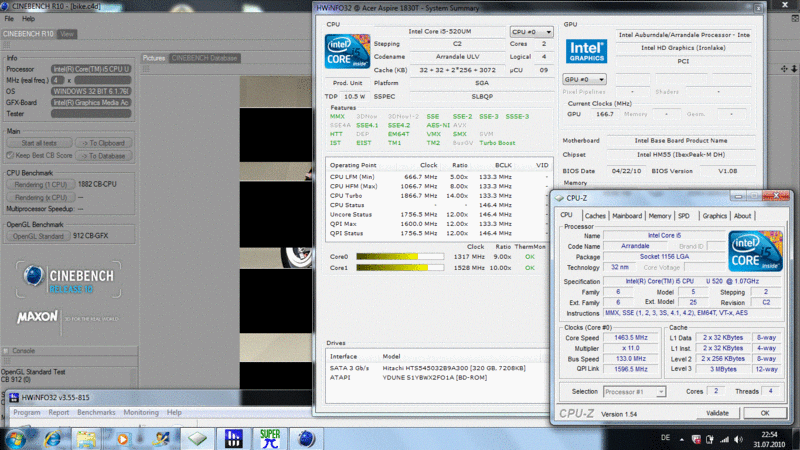Click Rendering (x CPU) button
The height and width of the screenshot is (450, 800).
click(41, 197)
